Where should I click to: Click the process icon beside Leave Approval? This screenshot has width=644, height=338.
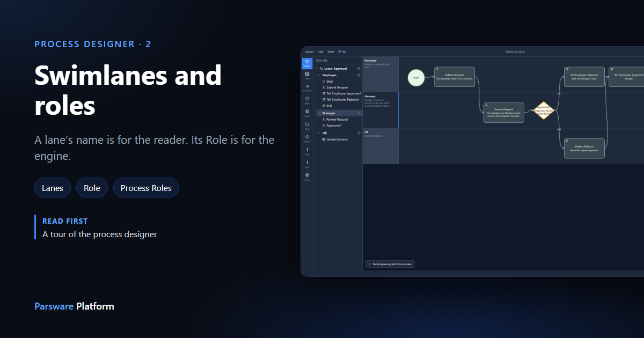click(321, 69)
